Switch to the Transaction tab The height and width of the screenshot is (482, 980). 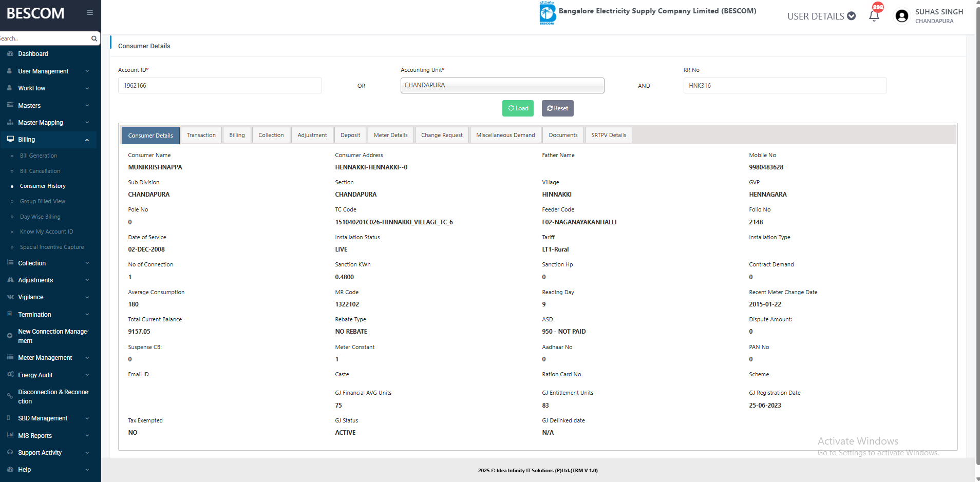click(x=201, y=135)
